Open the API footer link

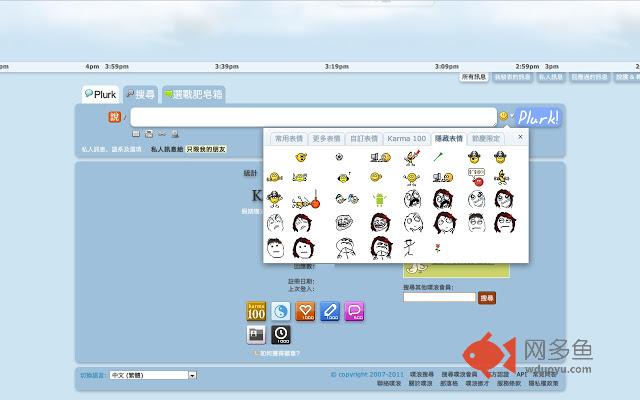(521, 374)
